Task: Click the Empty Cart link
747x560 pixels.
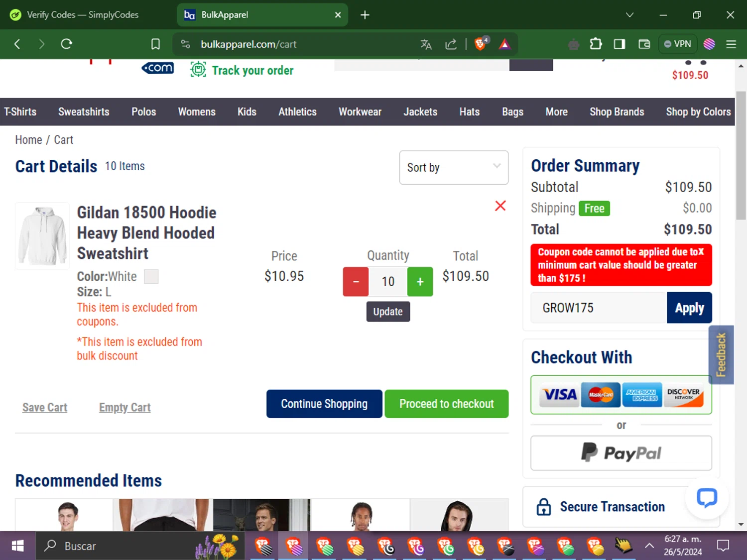Action: click(124, 407)
